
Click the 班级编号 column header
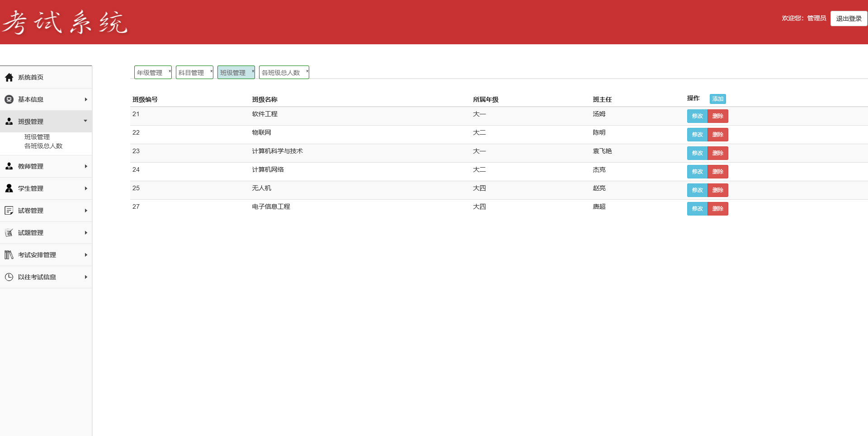pos(145,99)
